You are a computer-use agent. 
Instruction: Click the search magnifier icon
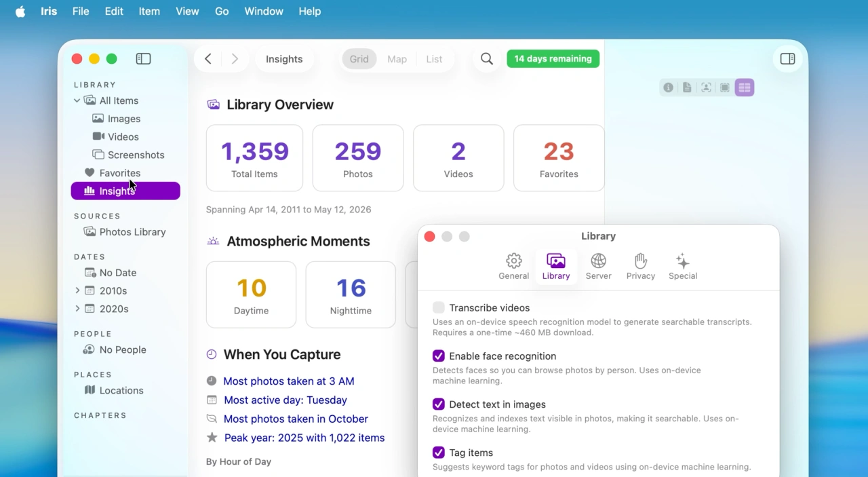pos(487,59)
